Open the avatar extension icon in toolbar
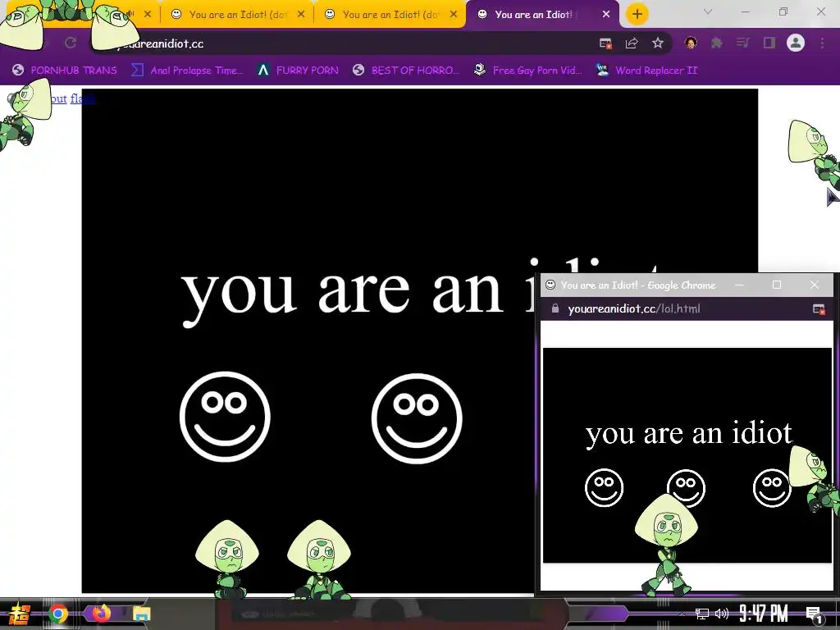 click(x=691, y=43)
